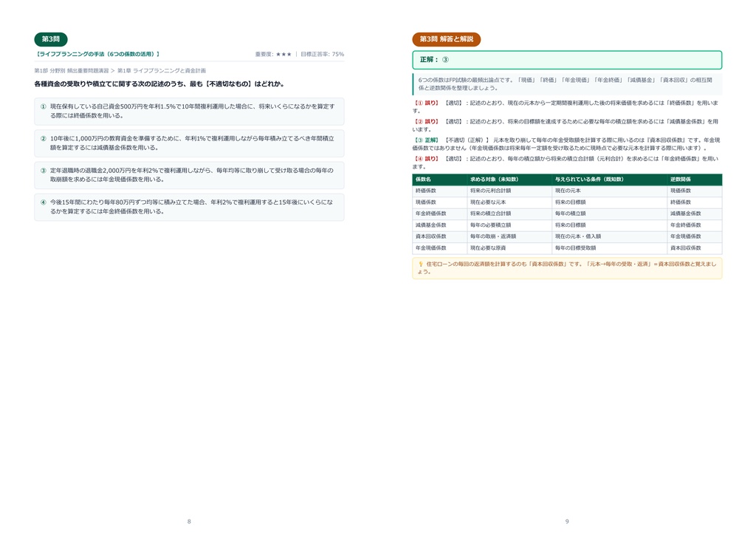Click page number 8 at the bottom
Screen dimensions: 756x535
[x=189, y=522]
